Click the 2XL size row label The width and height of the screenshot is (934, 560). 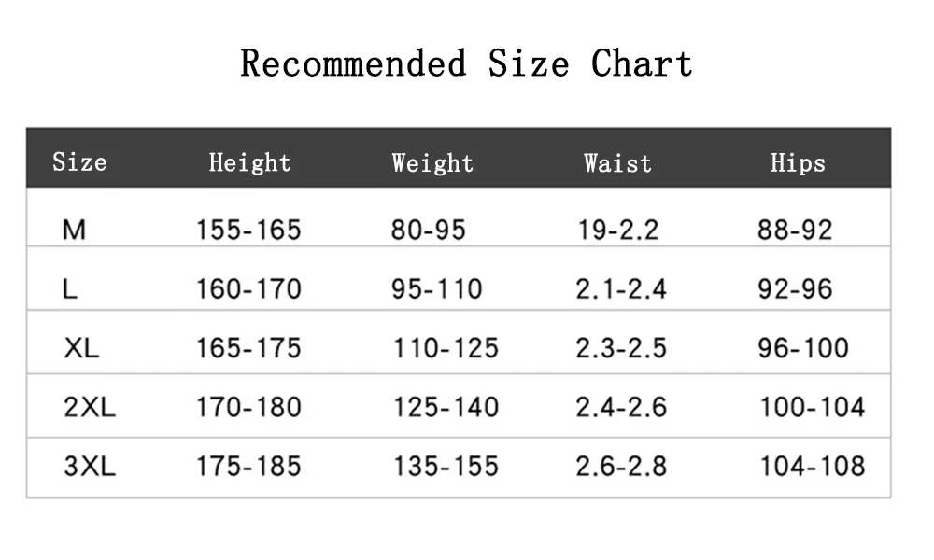coord(90,408)
